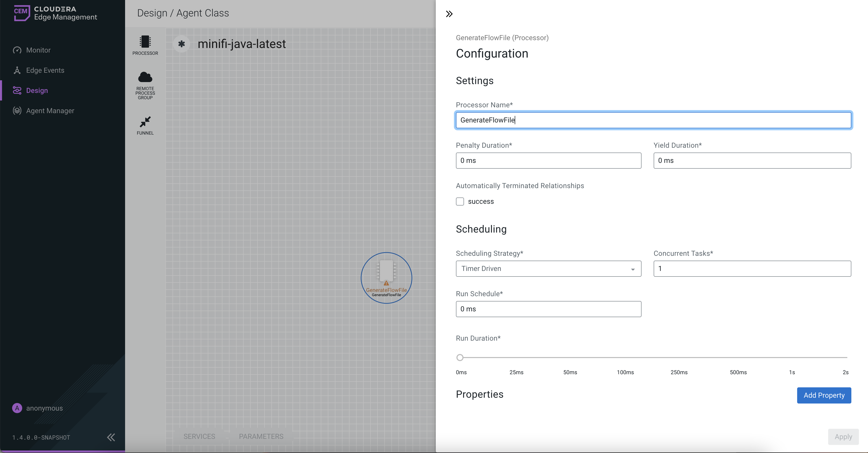Open Agent Manager in sidebar
This screenshot has width=868, height=453.
50,111
